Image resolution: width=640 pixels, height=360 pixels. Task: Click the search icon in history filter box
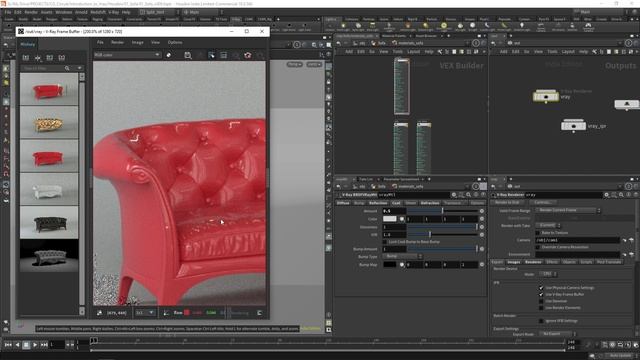tap(67, 69)
